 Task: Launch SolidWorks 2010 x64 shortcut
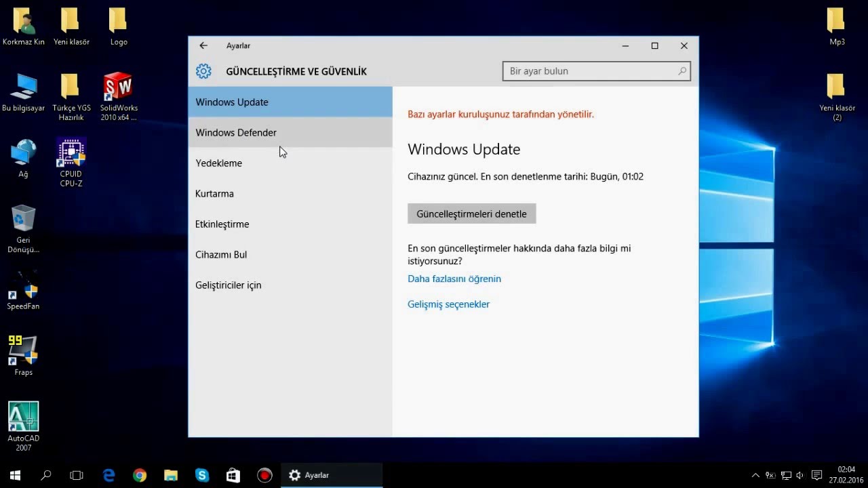tap(119, 97)
